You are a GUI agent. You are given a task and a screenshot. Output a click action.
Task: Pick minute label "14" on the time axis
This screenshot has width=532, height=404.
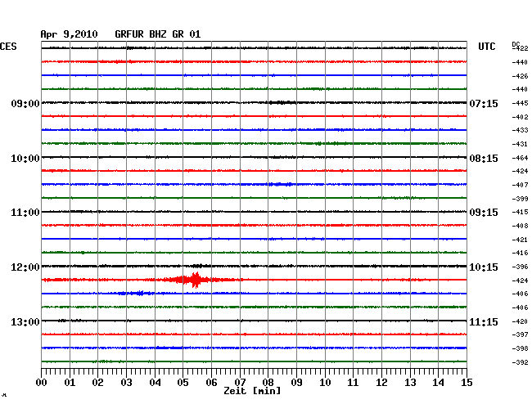(438, 383)
